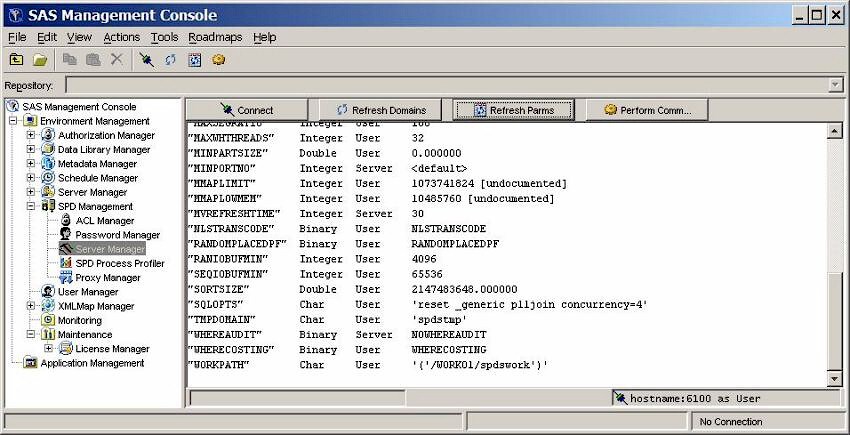Click the Refresh Domains toolbar icon
Screen dimensions: 850x435
tap(170, 60)
